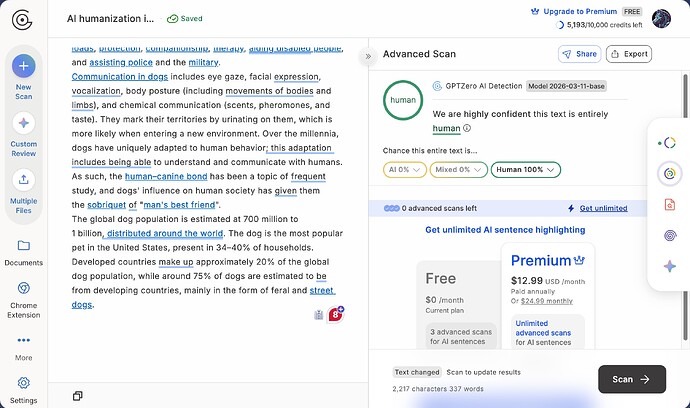Viewport: 690px width, 408px height.
Task: Click the Get unlimited link
Action: 603,208
